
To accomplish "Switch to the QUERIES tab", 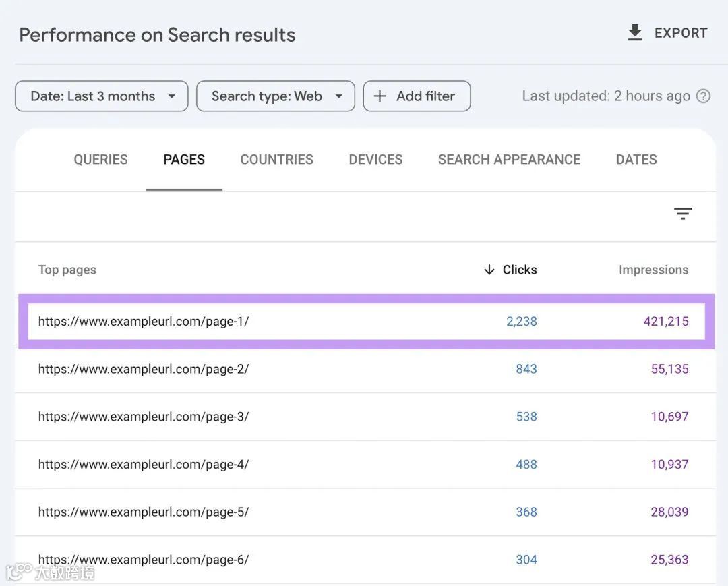I will (100, 160).
